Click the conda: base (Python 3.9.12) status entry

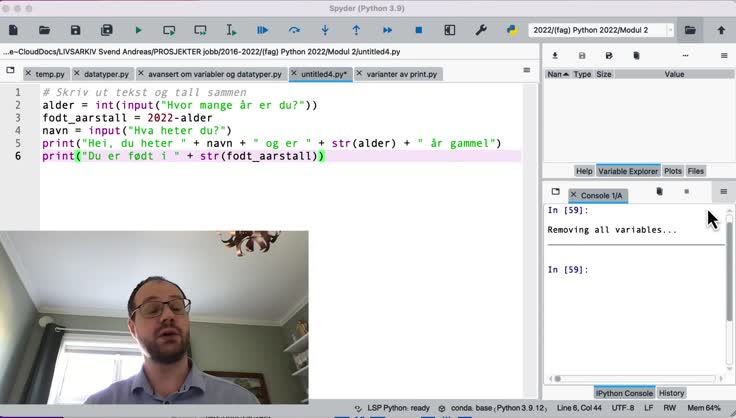click(493, 408)
